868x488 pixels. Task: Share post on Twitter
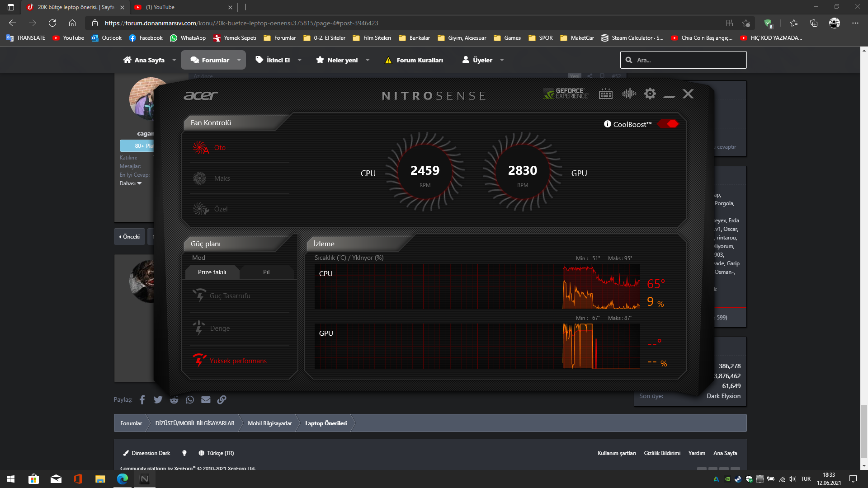(158, 400)
